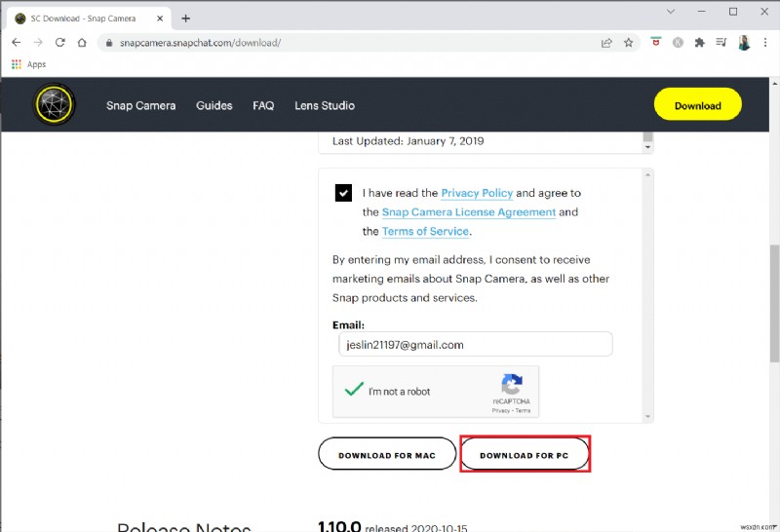Open a new tab with the plus button
Image resolution: width=780 pixels, height=532 pixels.
point(185,19)
